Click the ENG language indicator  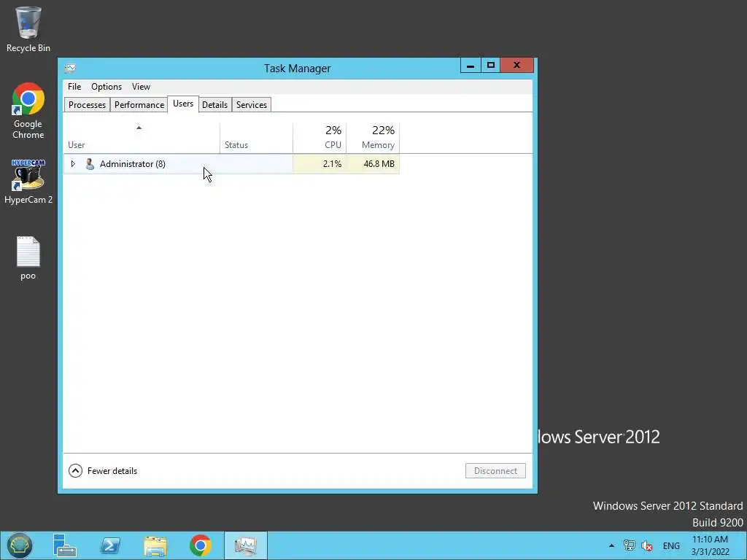click(671, 545)
